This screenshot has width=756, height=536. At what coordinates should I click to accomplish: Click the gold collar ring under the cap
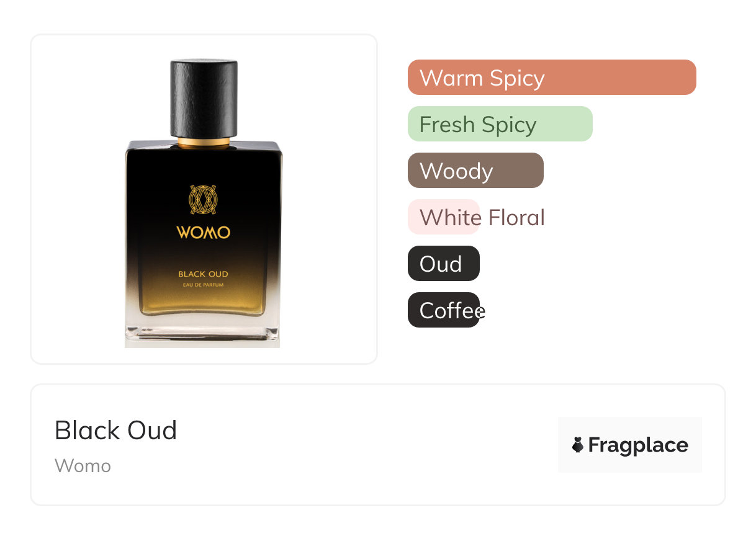(x=204, y=143)
